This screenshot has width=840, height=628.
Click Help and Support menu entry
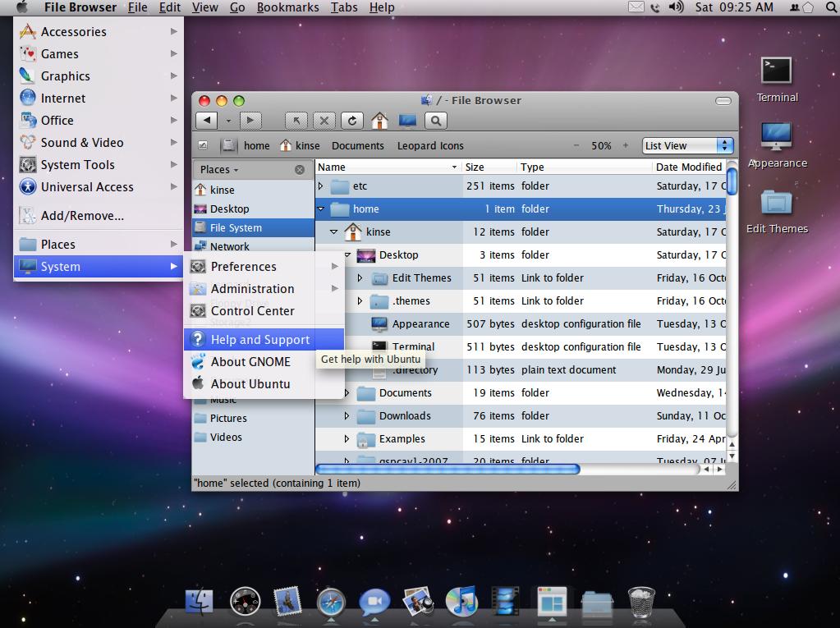[264, 339]
